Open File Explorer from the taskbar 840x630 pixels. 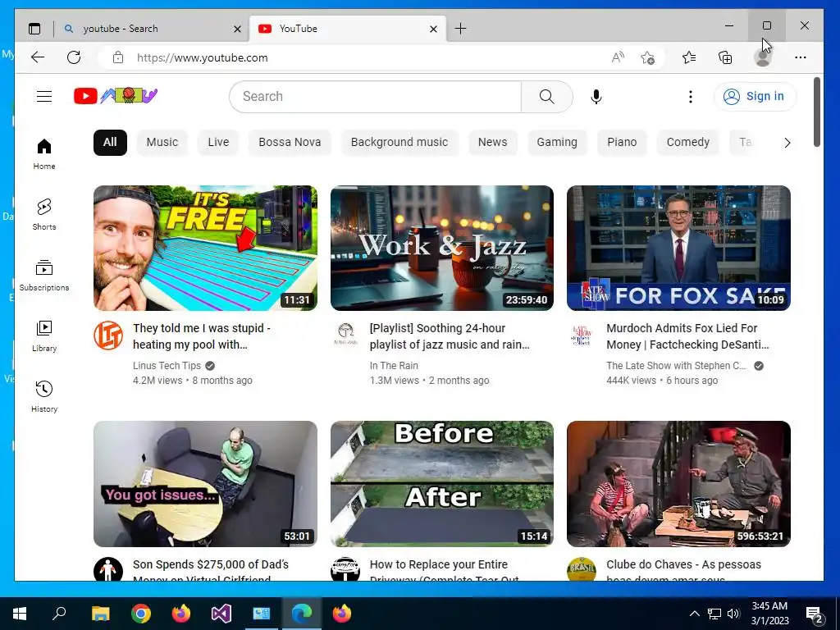tap(100, 614)
